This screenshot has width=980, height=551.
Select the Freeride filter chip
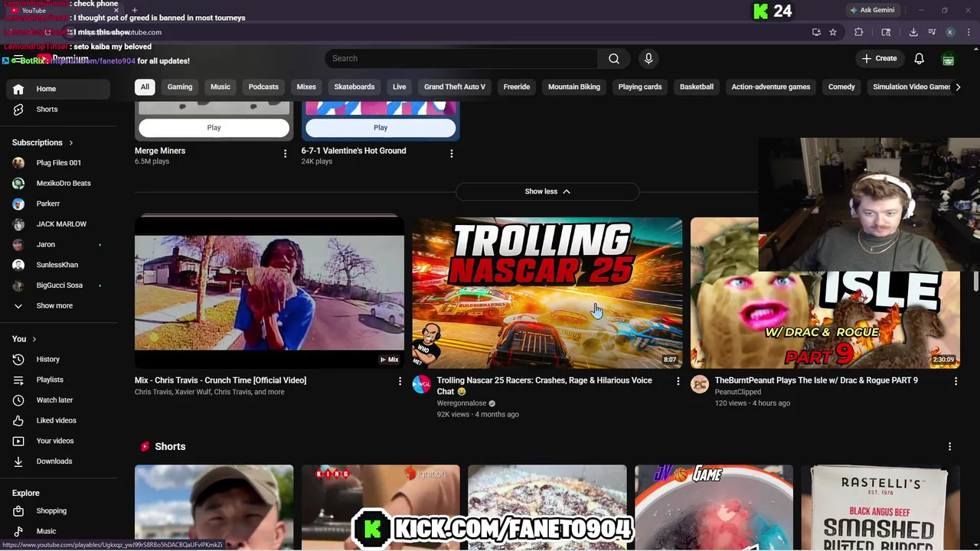517,87
